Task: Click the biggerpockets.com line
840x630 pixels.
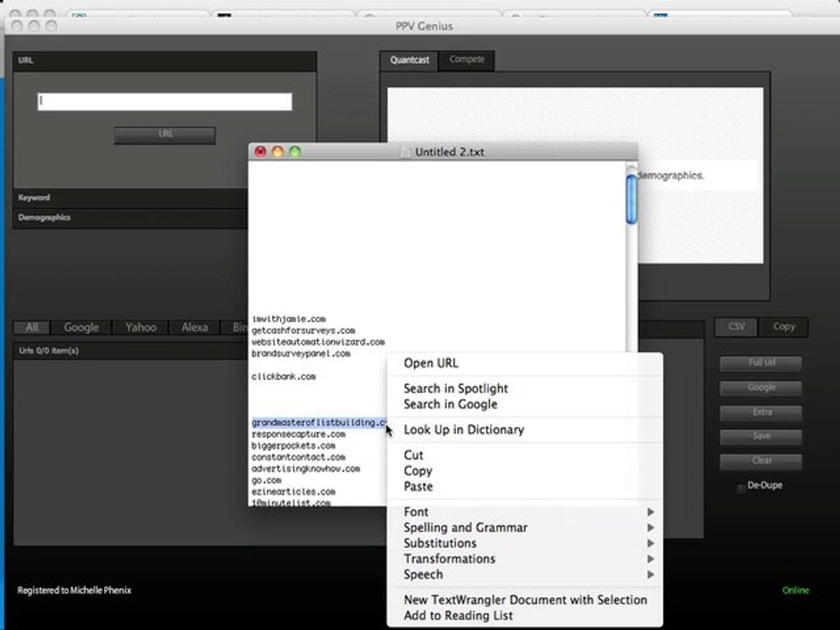Action: (294, 445)
